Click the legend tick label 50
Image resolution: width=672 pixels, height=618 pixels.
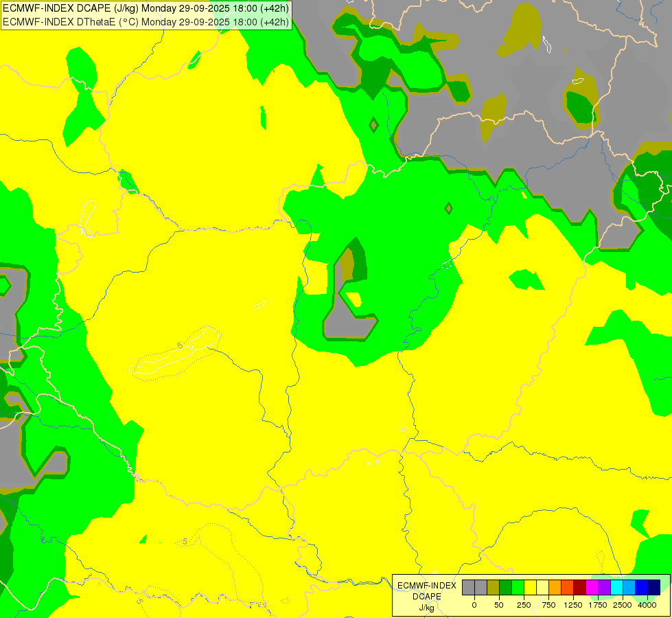498,605
